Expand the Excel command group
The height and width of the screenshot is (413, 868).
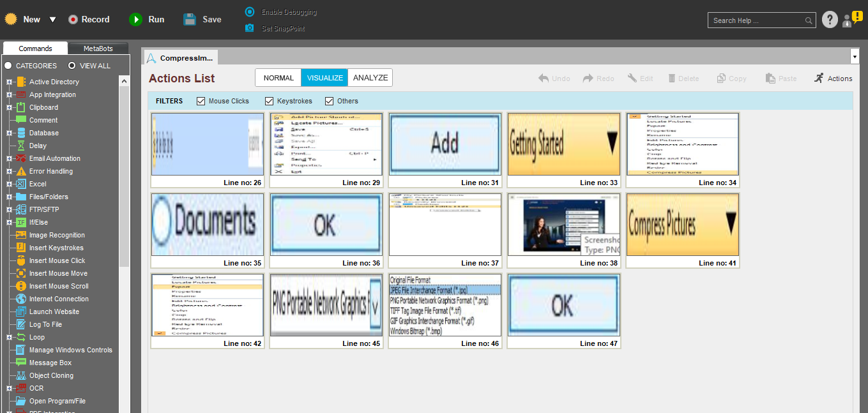[10, 184]
